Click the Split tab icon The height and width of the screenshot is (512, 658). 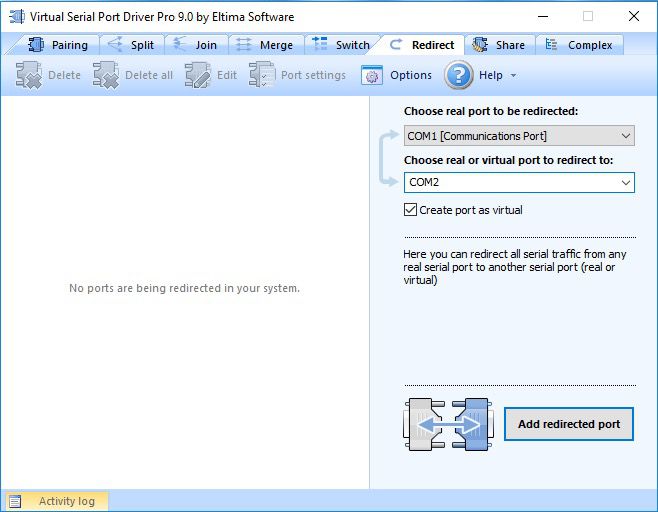(x=115, y=44)
